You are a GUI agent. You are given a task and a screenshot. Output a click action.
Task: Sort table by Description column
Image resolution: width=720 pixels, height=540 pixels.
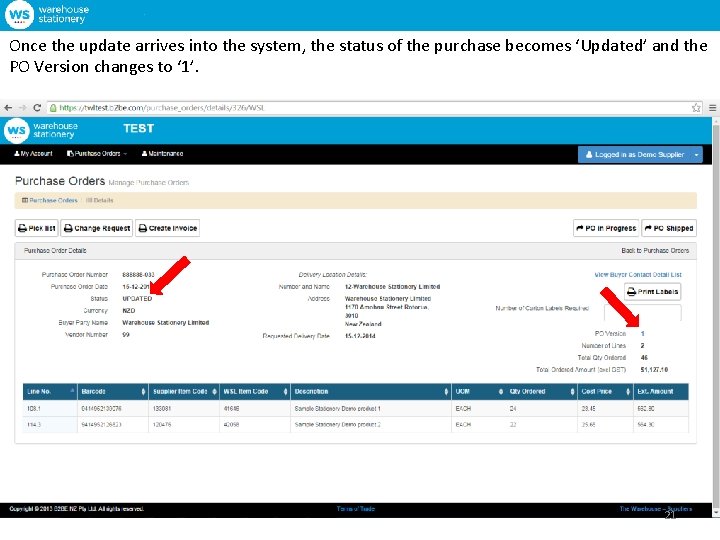point(371,392)
